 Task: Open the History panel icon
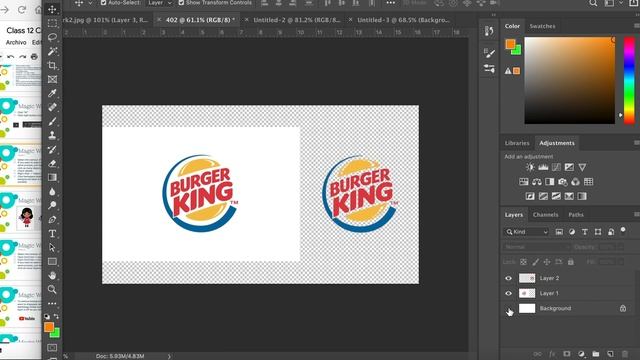pyautogui.click(x=489, y=31)
